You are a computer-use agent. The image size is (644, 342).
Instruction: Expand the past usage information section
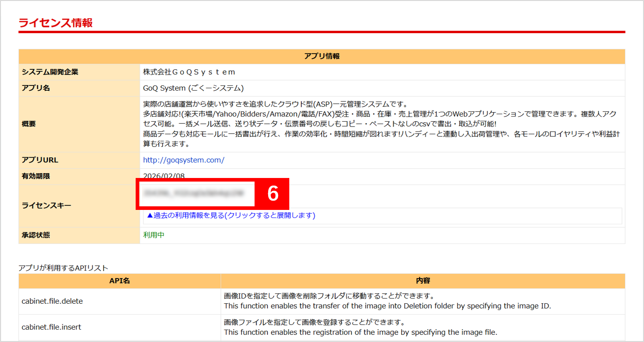coord(231,215)
